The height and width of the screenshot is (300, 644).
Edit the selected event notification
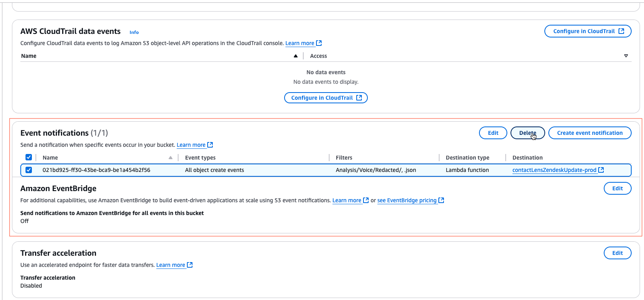pos(493,133)
